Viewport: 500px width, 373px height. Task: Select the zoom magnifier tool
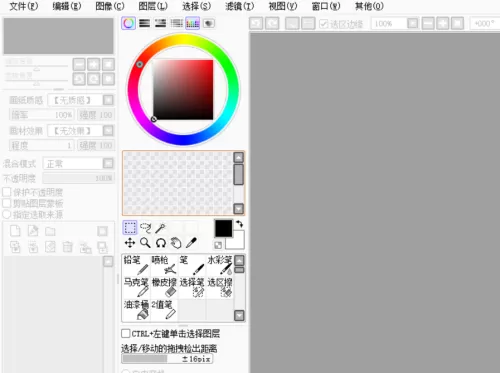pyautogui.click(x=145, y=243)
